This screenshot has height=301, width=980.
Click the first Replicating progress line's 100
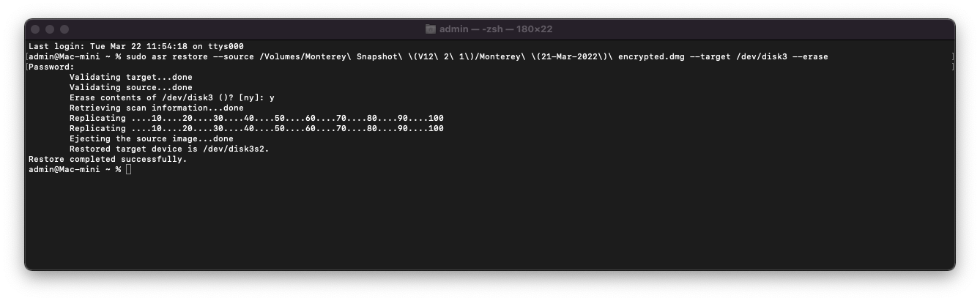[436, 118]
